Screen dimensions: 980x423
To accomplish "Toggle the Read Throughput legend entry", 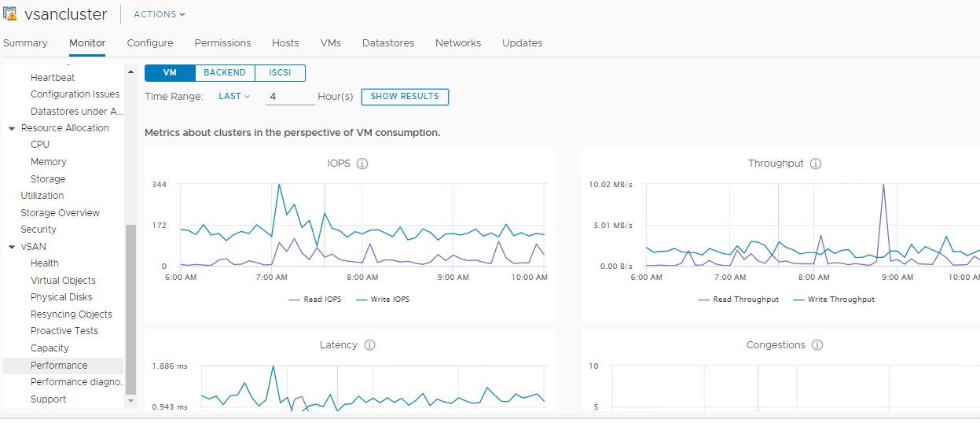I will (x=738, y=300).
